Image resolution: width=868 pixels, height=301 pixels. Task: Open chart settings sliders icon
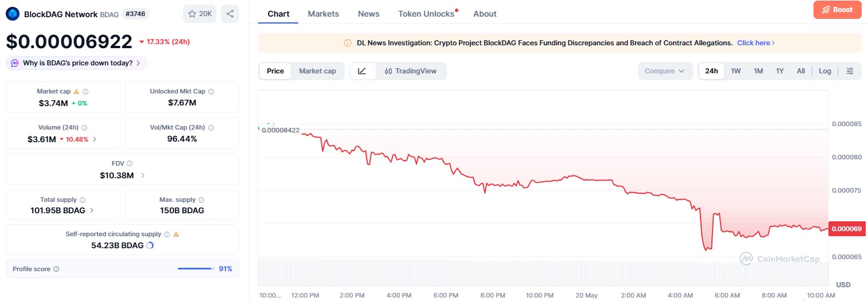tap(850, 71)
